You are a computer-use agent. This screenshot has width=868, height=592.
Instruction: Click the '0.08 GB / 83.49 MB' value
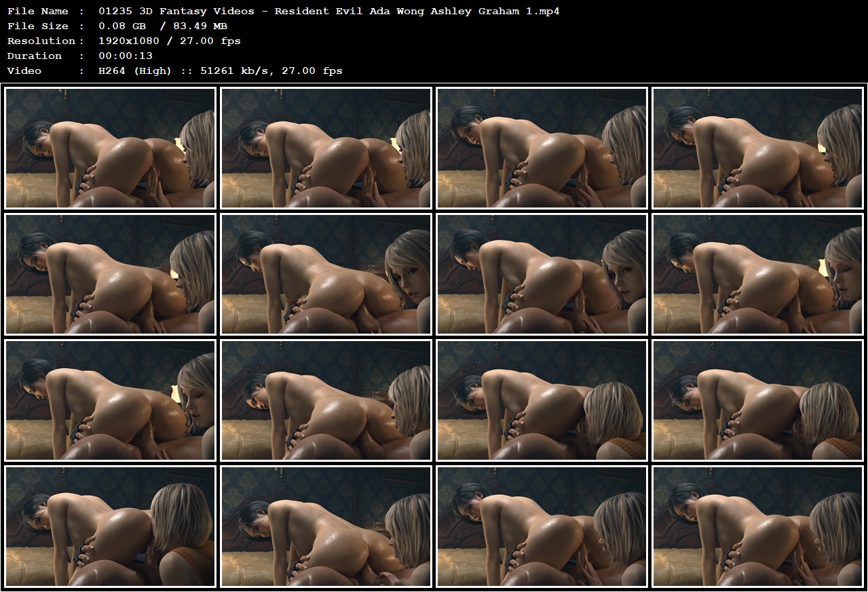[163, 26]
